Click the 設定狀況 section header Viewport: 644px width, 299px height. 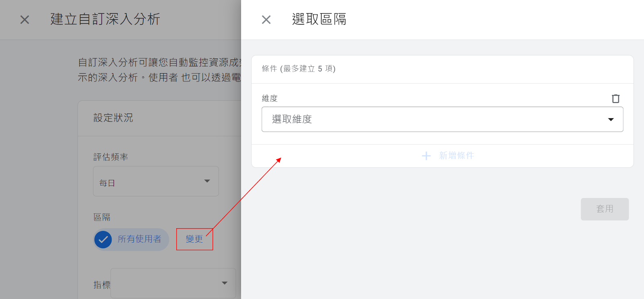pos(113,118)
